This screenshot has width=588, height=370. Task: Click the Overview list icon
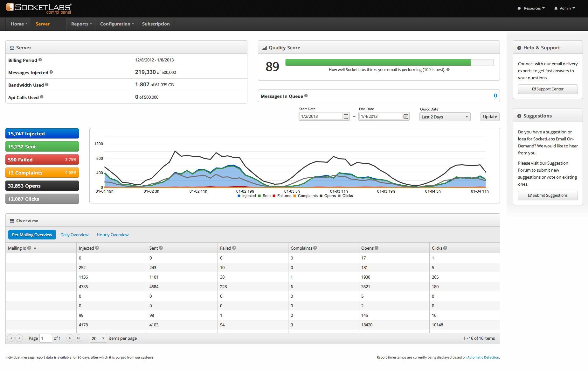(x=12, y=221)
